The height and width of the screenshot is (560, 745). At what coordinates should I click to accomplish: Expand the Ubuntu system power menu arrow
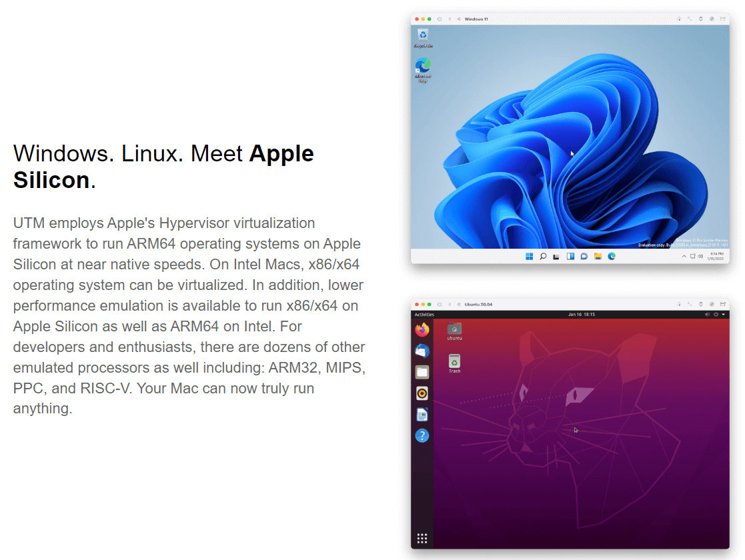coord(723,314)
